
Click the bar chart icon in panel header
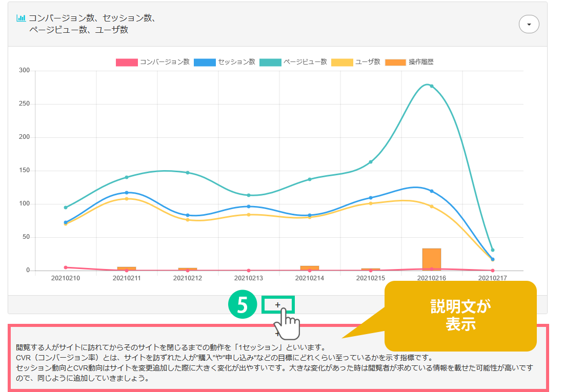pos(21,18)
